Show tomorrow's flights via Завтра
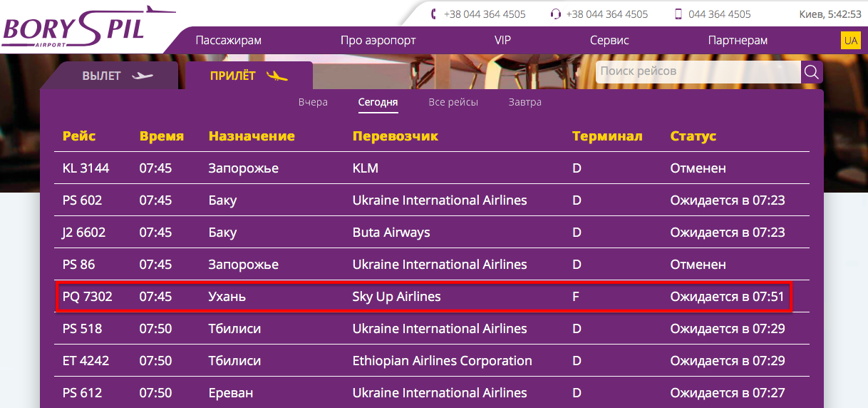The width and height of the screenshot is (868, 408). click(x=525, y=102)
